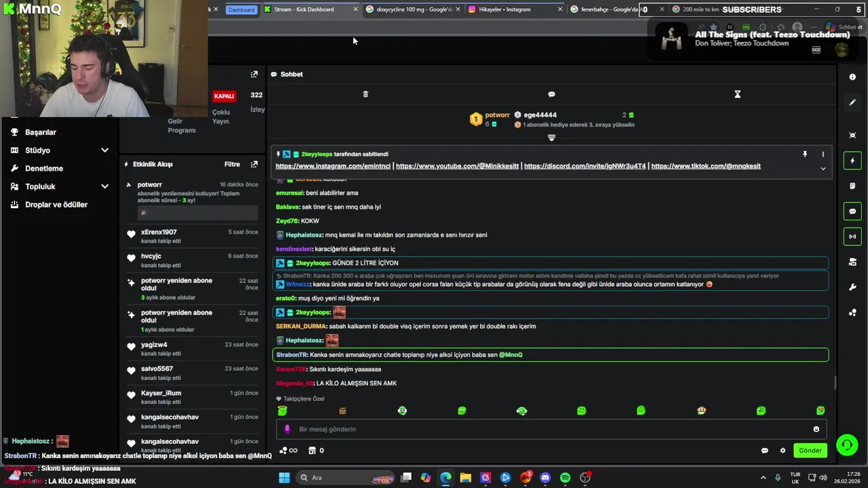Unpin the pinned message via pin icon
This screenshot has height=488, width=868.
coord(805,155)
